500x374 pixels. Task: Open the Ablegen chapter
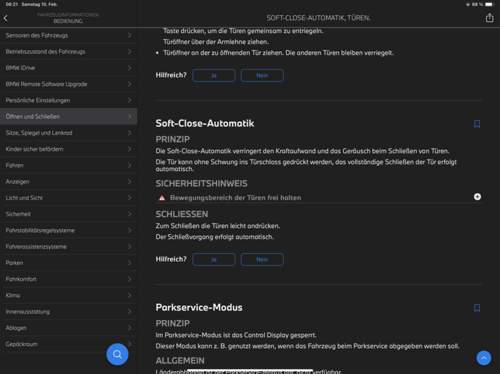coord(68,328)
